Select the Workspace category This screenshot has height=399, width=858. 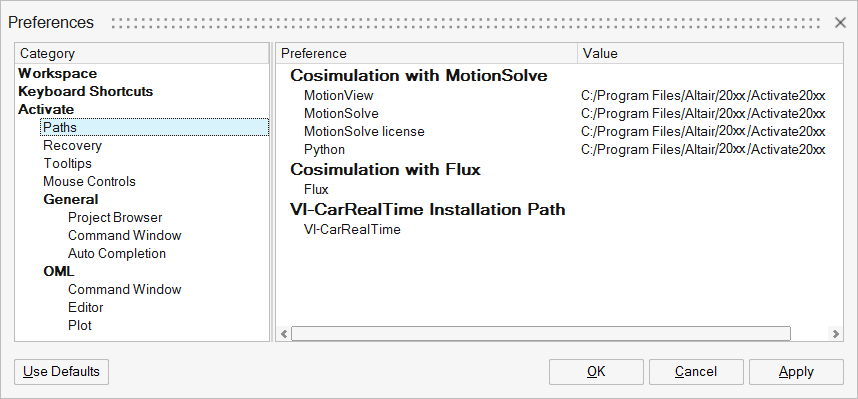coord(57,73)
